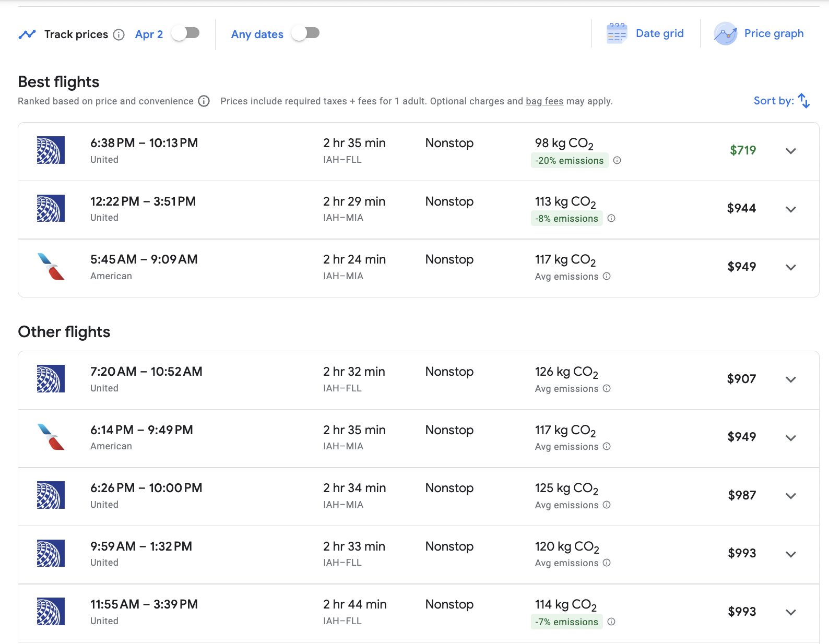
Task: Select the 11:55 AM – 3:39 PM flight
Action: (x=419, y=613)
